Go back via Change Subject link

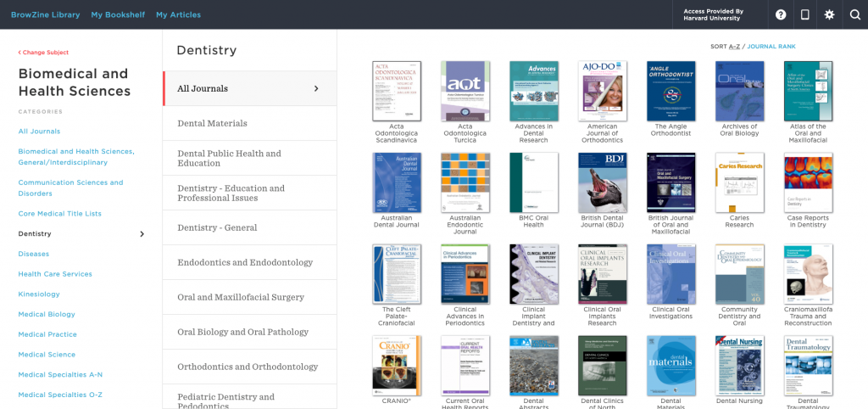[43, 52]
